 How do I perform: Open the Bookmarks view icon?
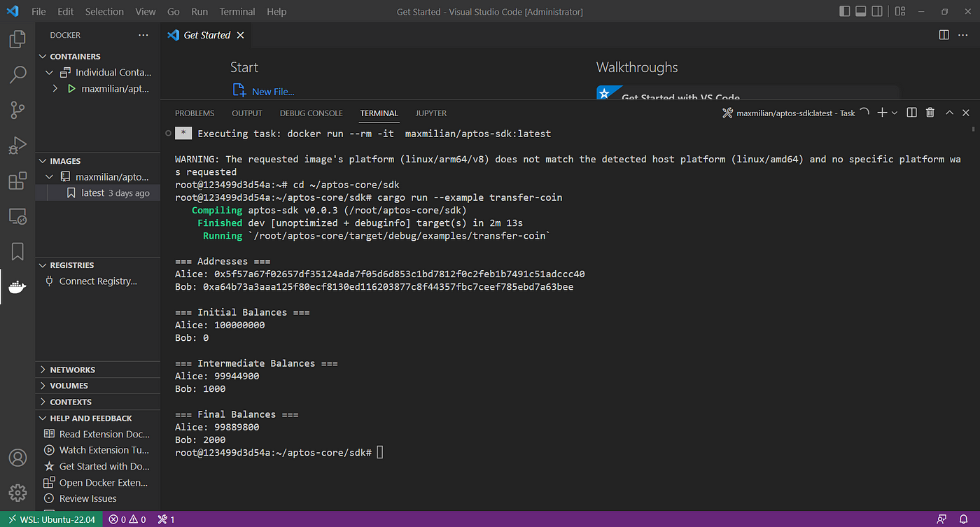click(x=17, y=251)
